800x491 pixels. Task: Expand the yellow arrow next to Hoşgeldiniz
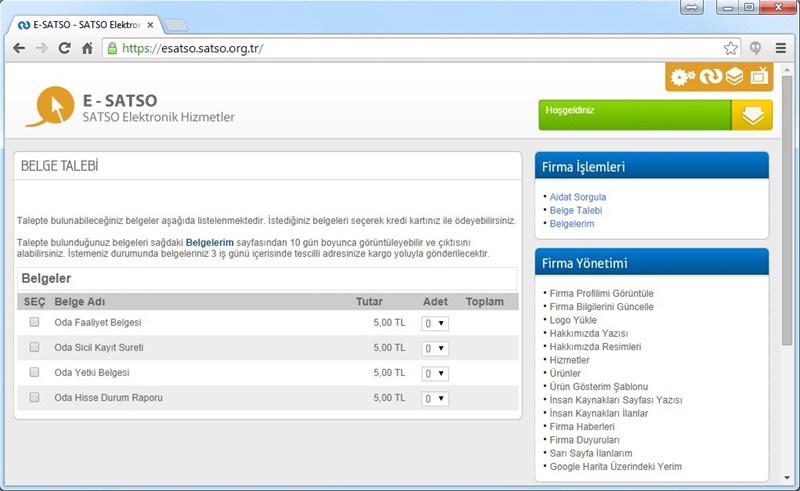point(752,116)
